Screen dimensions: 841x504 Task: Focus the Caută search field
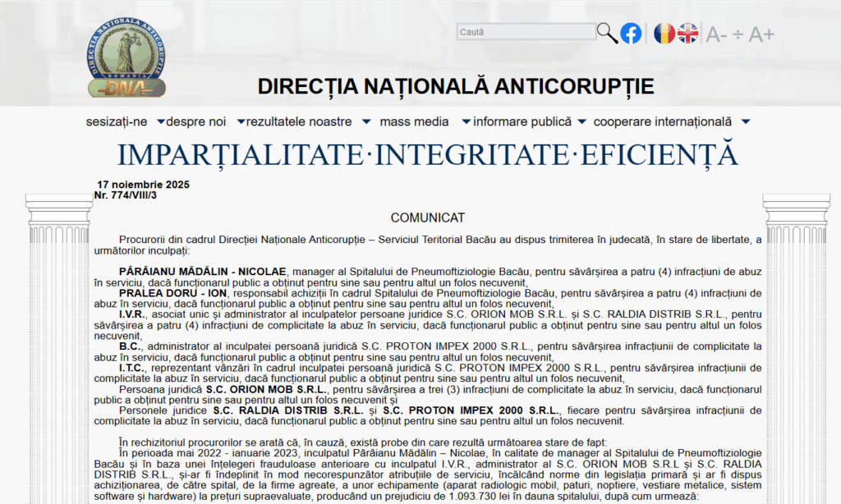pyautogui.click(x=526, y=32)
